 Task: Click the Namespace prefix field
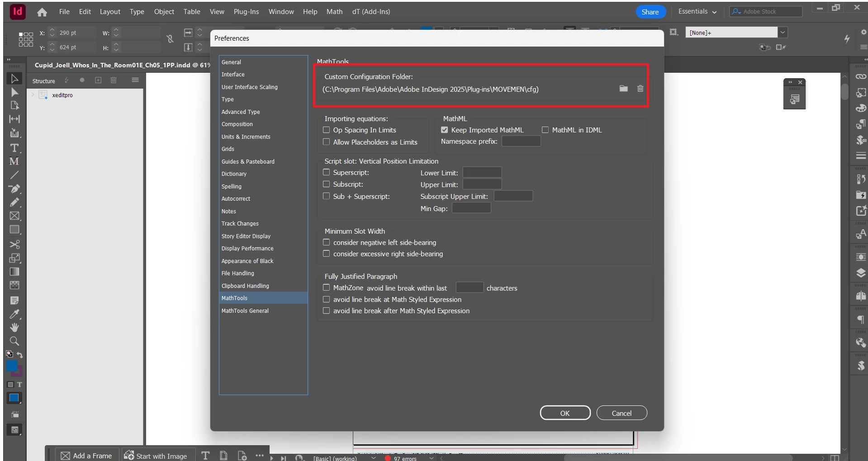[521, 141]
